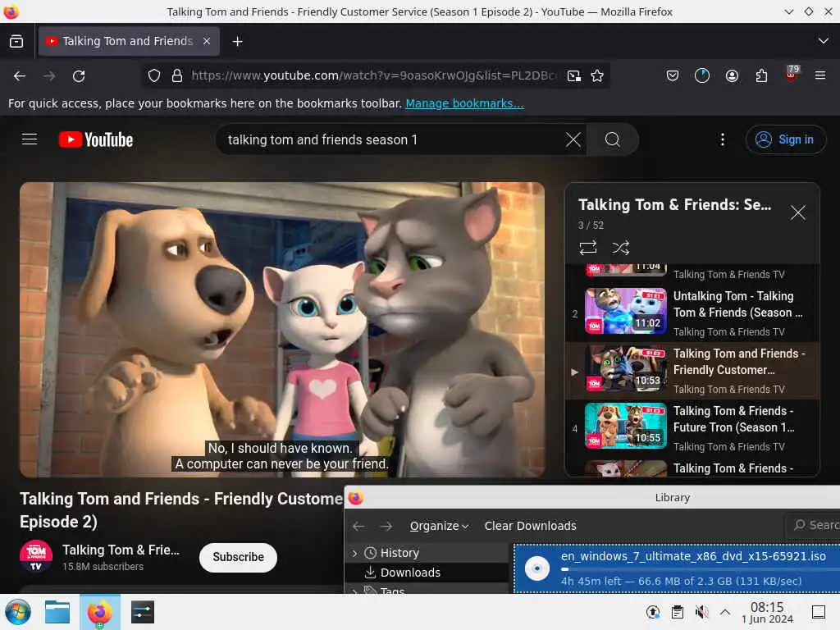
Task: Select Friendly Customer Service playlist item
Action: click(692, 371)
